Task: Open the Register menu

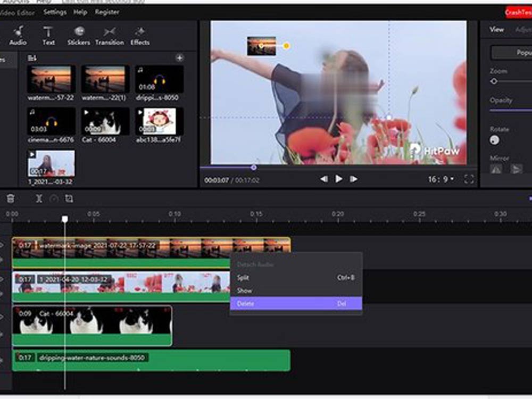Action: point(107,12)
